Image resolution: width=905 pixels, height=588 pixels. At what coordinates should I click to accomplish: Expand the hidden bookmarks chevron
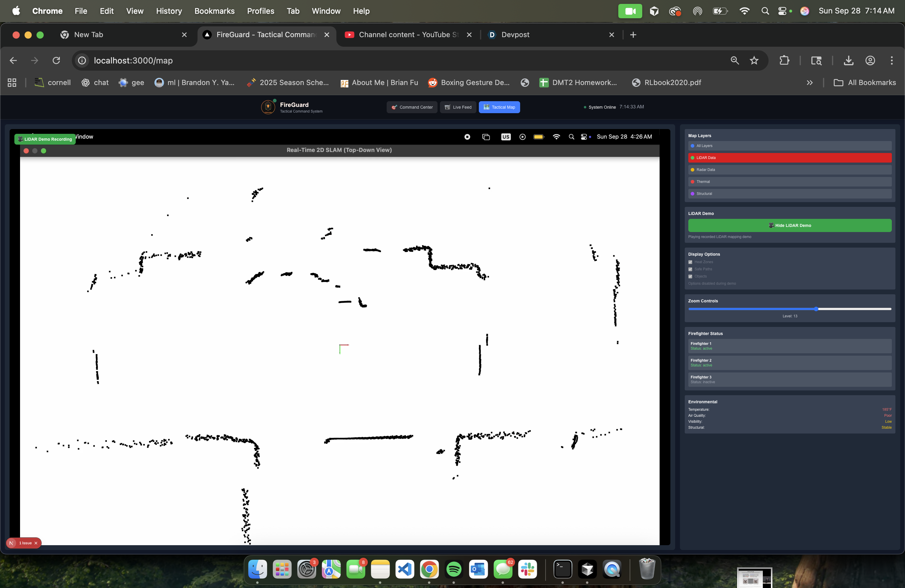pyautogui.click(x=810, y=83)
